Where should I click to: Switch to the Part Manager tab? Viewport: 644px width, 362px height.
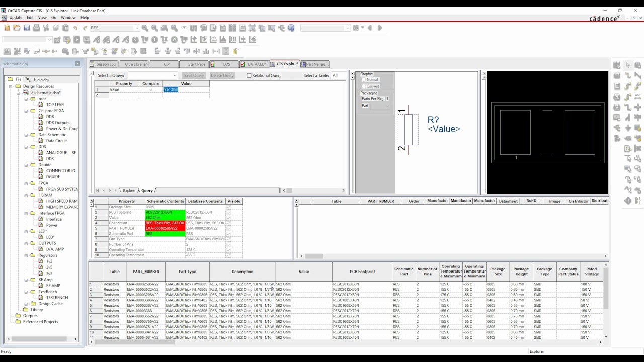(x=315, y=64)
